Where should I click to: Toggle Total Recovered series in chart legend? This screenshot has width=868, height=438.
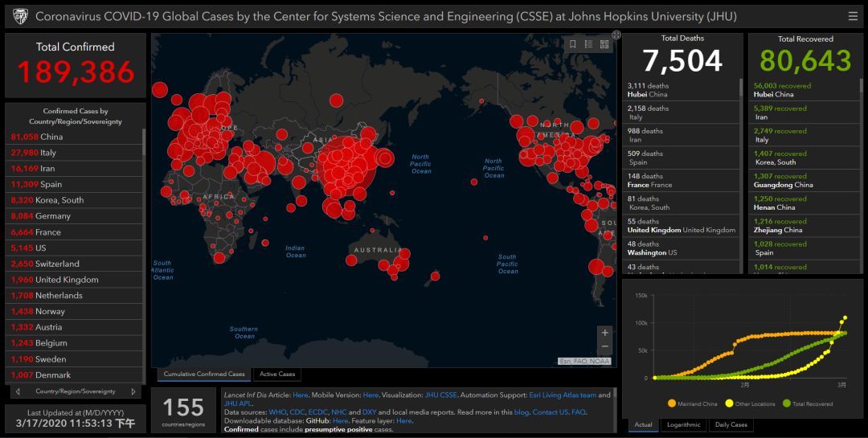pyautogui.click(x=808, y=403)
